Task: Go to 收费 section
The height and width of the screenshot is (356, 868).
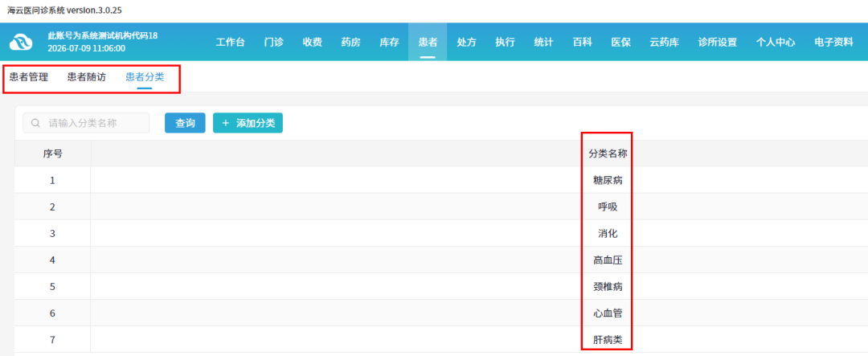Action: tap(312, 42)
